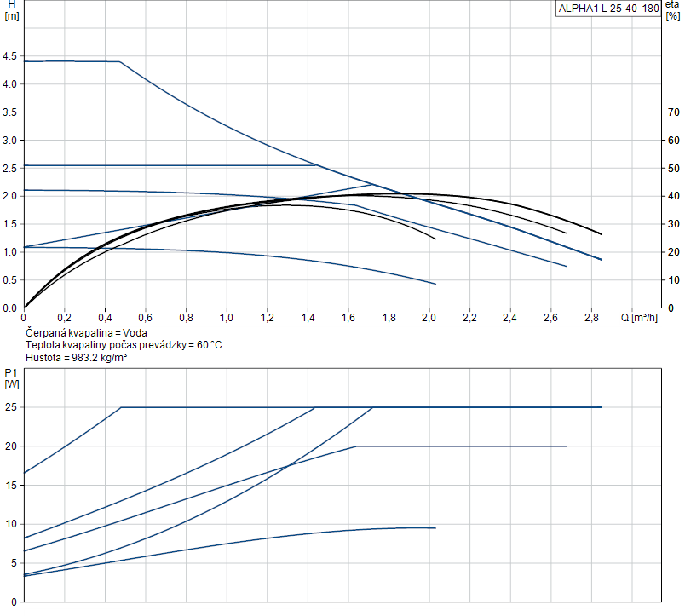Image resolution: width=685 pixels, height=616 pixels.
Task: Click the knee point of the 4.4 m head curve
Action: point(119,61)
